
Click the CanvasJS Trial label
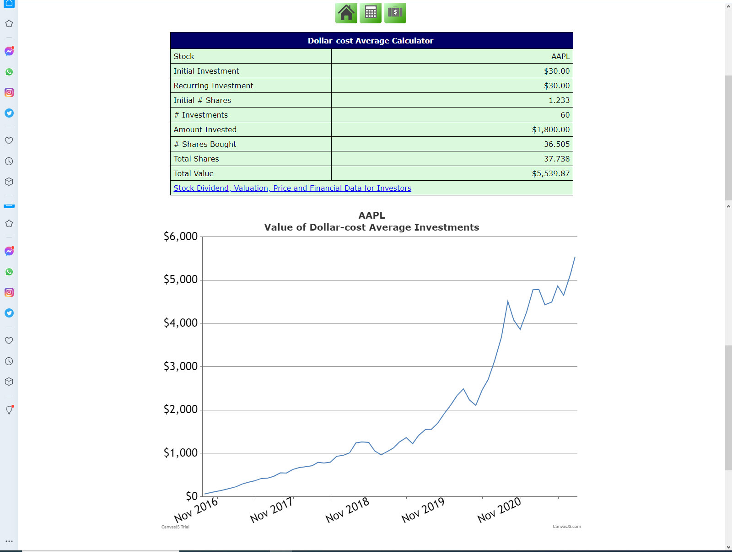click(175, 527)
